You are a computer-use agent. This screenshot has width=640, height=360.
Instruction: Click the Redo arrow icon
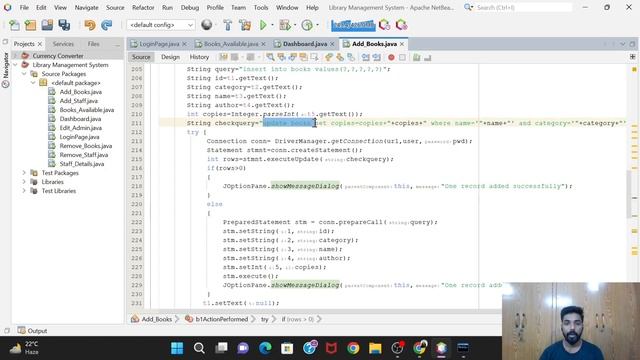pyautogui.click(x=107, y=25)
